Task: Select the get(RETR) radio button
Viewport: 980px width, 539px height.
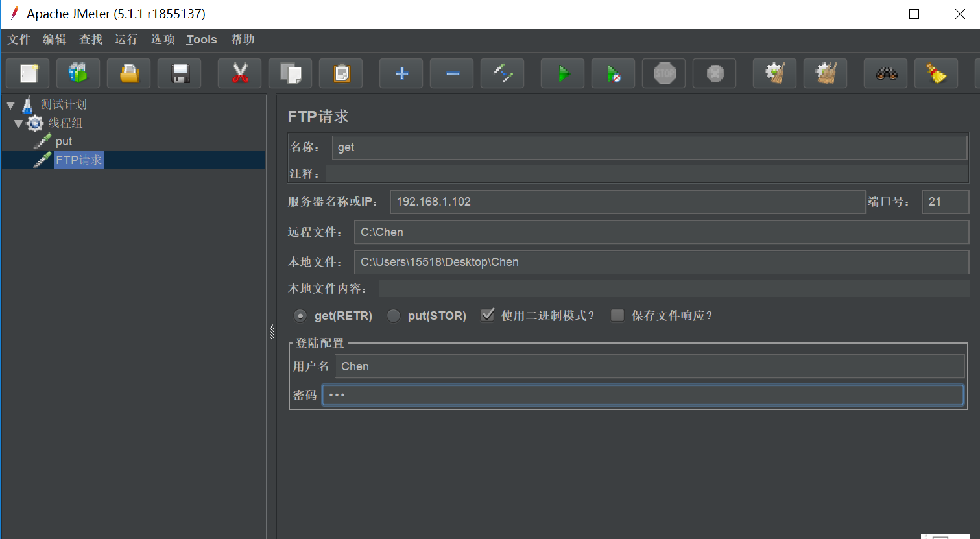Action: [300, 316]
